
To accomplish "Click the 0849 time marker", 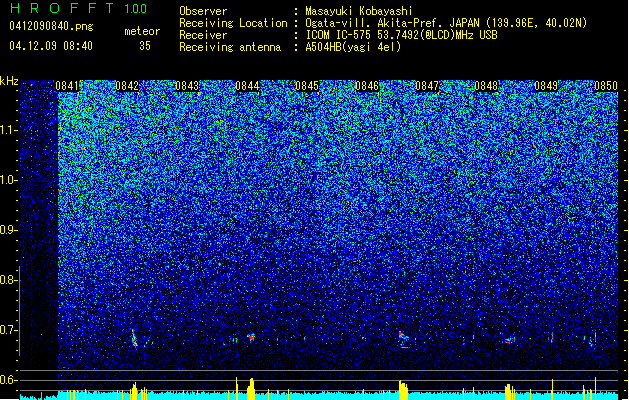I will pos(546,86).
